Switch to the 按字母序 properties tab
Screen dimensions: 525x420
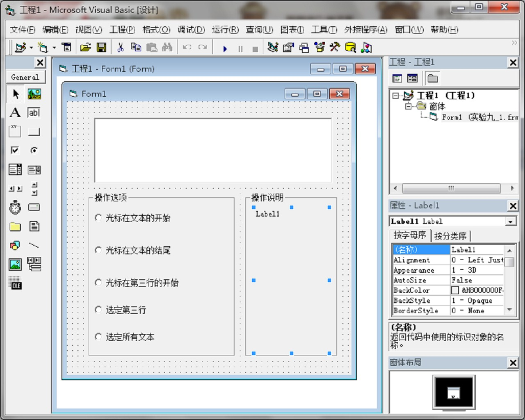410,235
